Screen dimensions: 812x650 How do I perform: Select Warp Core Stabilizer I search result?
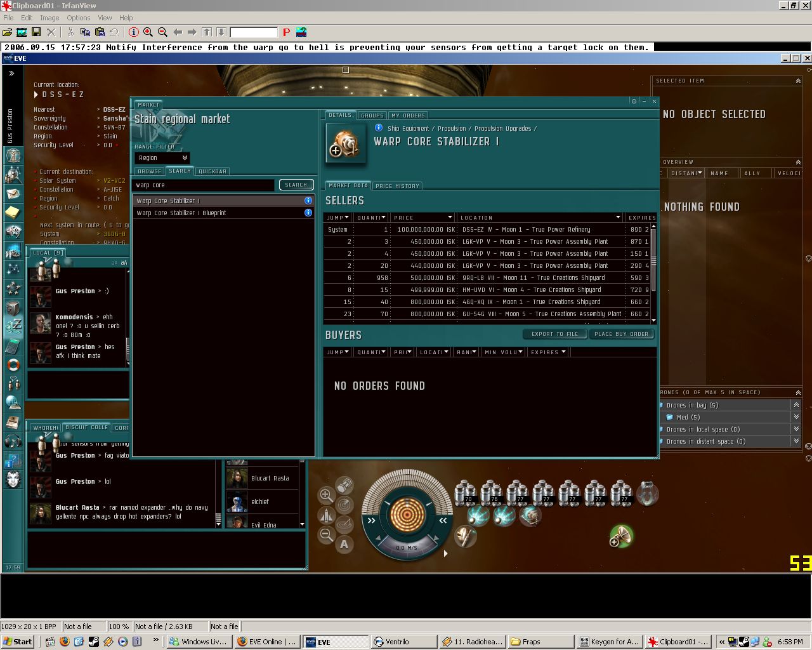point(224,201)
